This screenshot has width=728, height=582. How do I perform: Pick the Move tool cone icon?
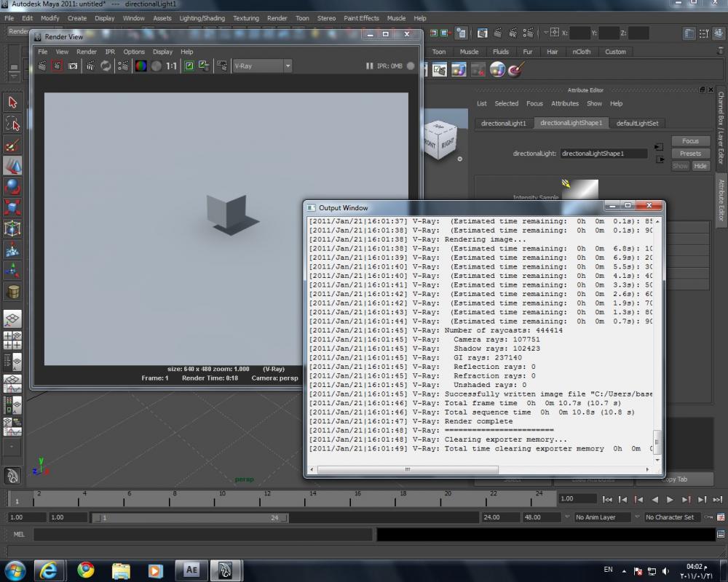[12, 166]
